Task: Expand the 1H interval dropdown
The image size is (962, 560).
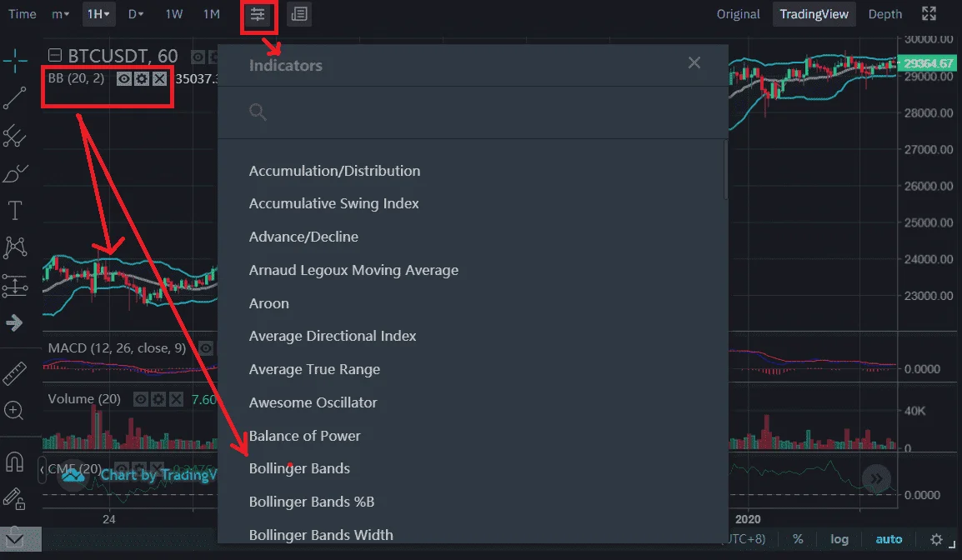Action: coord(98,14)
